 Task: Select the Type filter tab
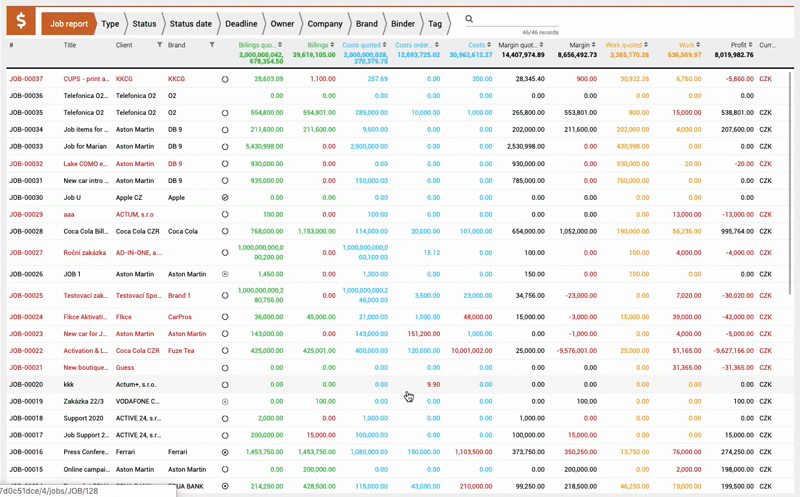pos(110,23)
